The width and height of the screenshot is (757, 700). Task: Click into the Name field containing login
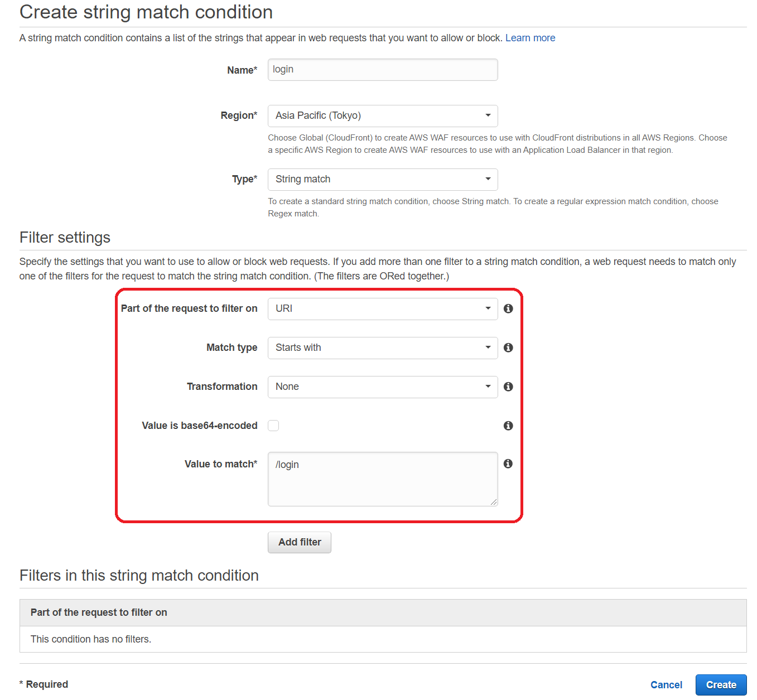(383, 70)
